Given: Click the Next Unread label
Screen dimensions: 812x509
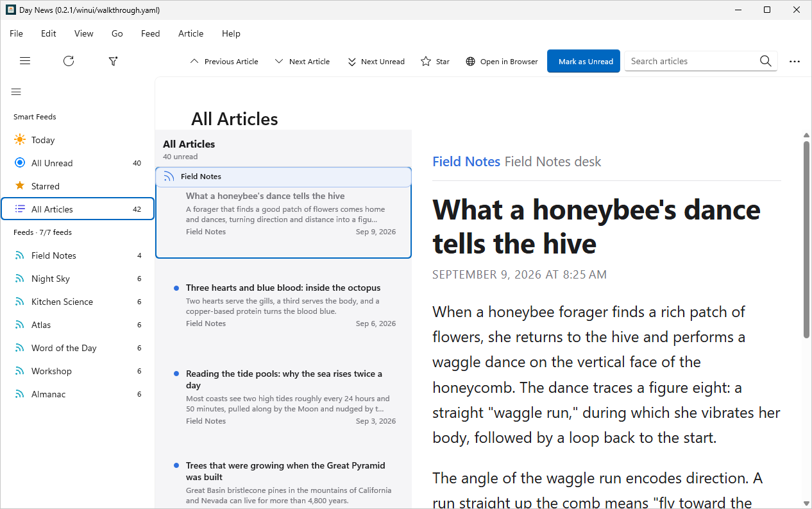Looking at the screenshot, I should click(x=383, y=62).
